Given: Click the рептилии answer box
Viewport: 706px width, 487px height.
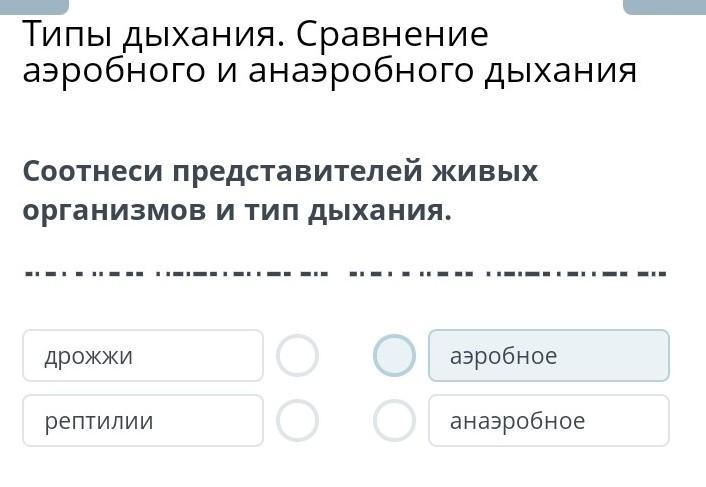Looking at the screenshot, I should pyautogui.click(x=143, y=421).
